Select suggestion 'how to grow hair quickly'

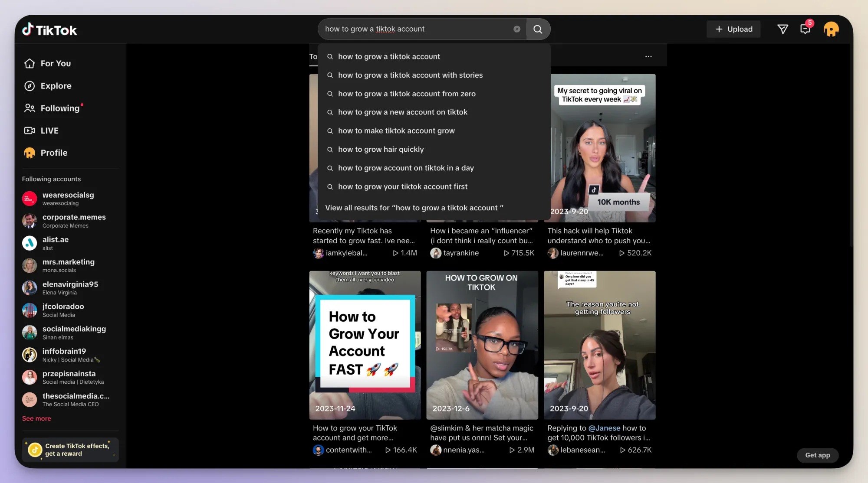(x=434, y=149)
